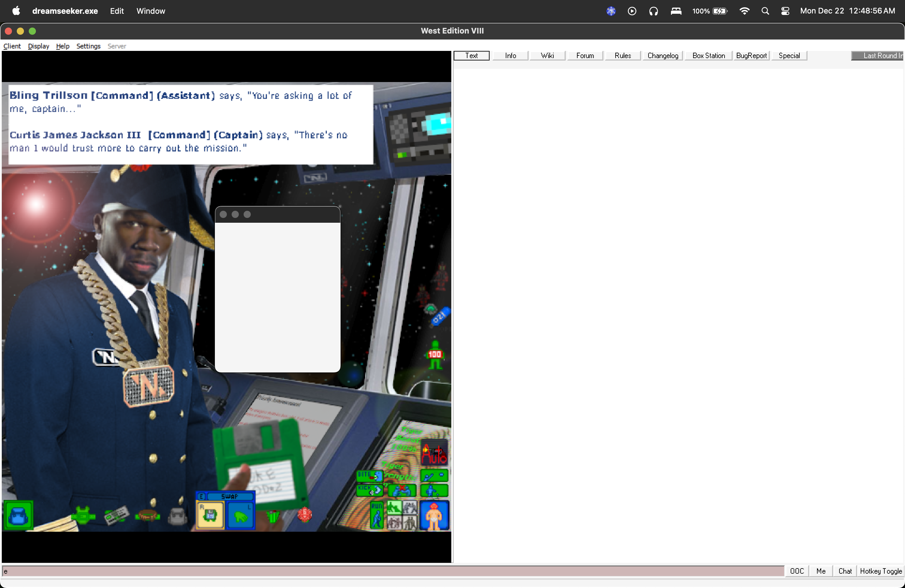Click the red dice icon
Viewport: 905px width, 588px height.
305,514
